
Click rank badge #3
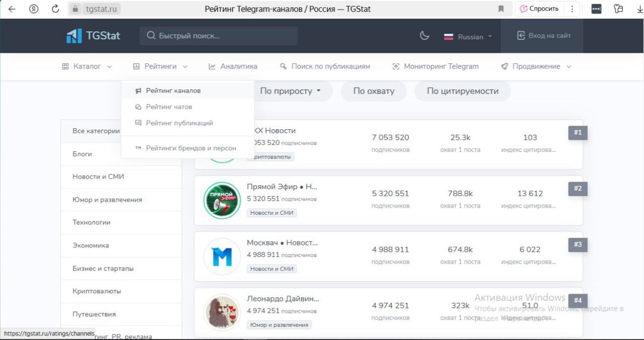[x=578, y=245]
